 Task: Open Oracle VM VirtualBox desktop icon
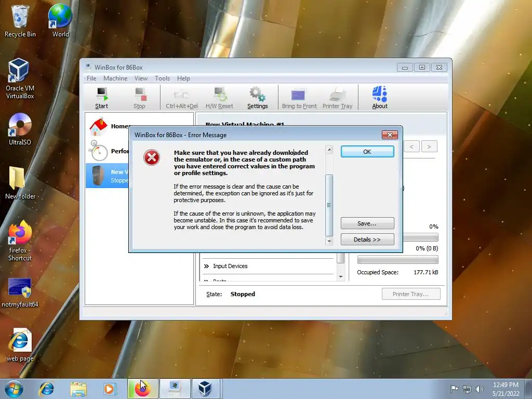pyautogui.click(x=20, y=79)
